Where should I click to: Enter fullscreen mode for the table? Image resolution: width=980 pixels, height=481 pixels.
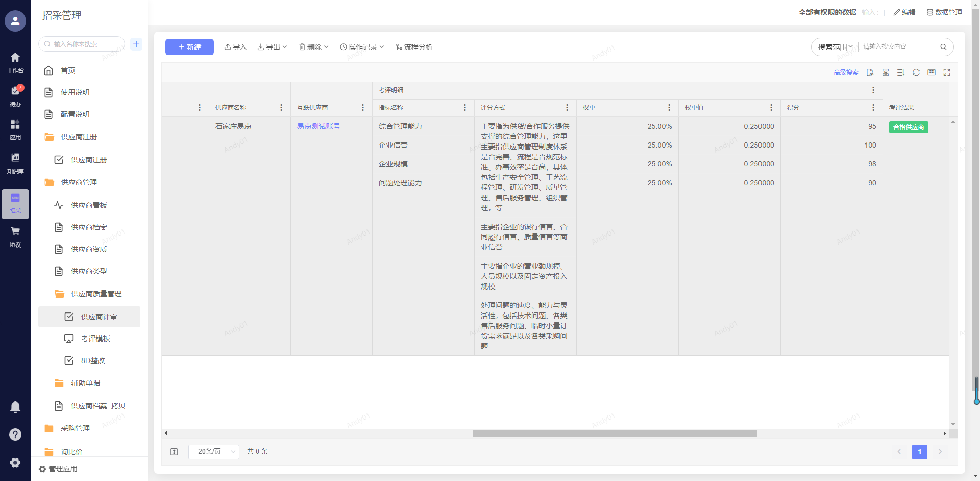[947, 73]
